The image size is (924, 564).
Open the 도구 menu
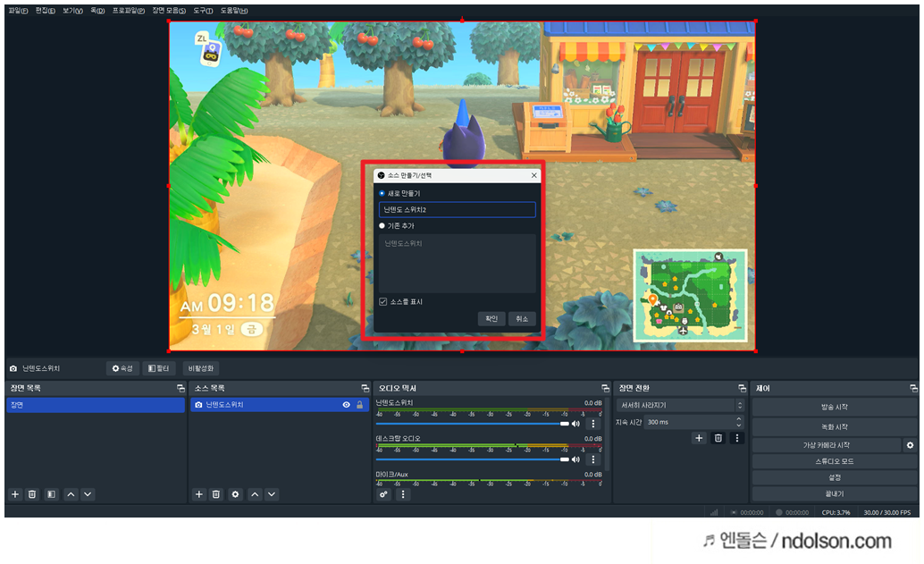(x=203, y=11)
